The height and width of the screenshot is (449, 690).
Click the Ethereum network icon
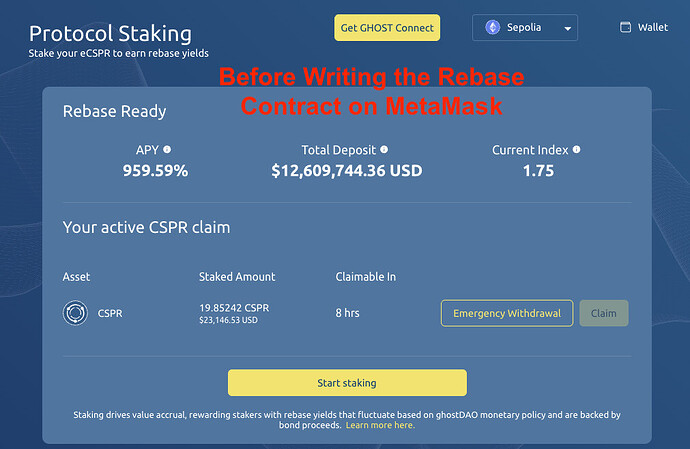(x=492, y=27)
